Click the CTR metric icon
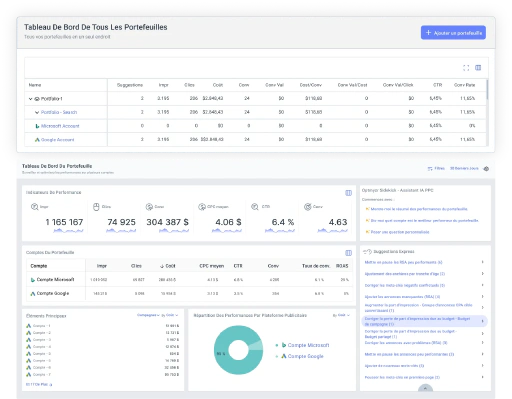The image size is (512, 399). point(255,207)
